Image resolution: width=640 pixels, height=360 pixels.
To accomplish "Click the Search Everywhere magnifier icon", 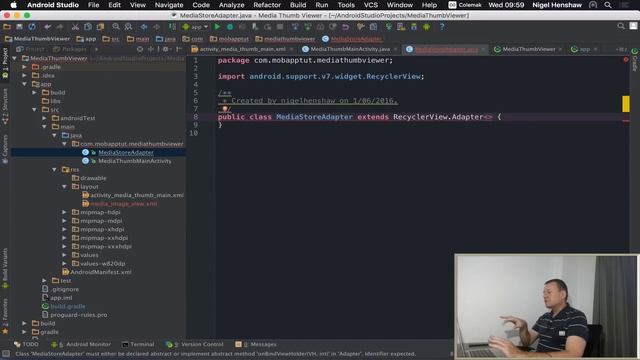I will (x=621, y=26).
